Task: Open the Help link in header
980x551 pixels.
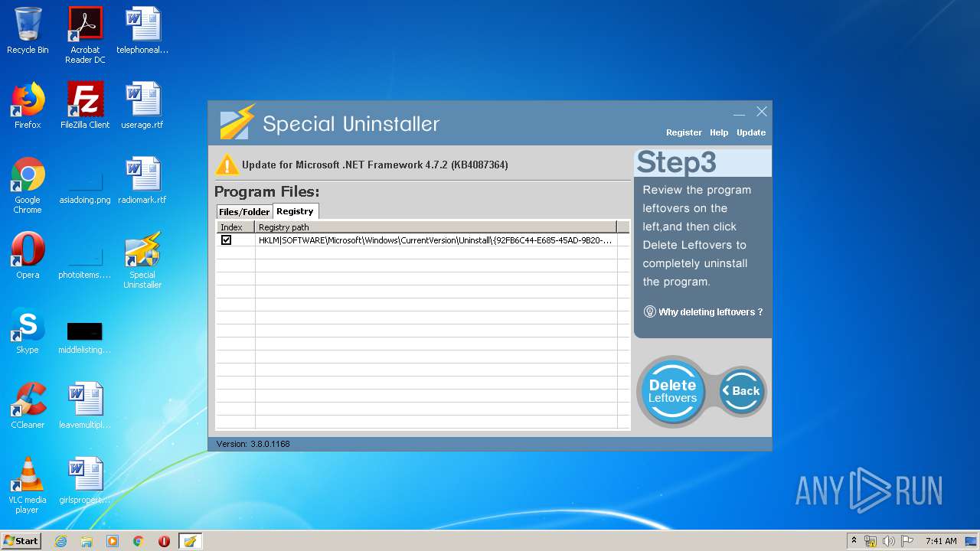Action: point(719,132)
